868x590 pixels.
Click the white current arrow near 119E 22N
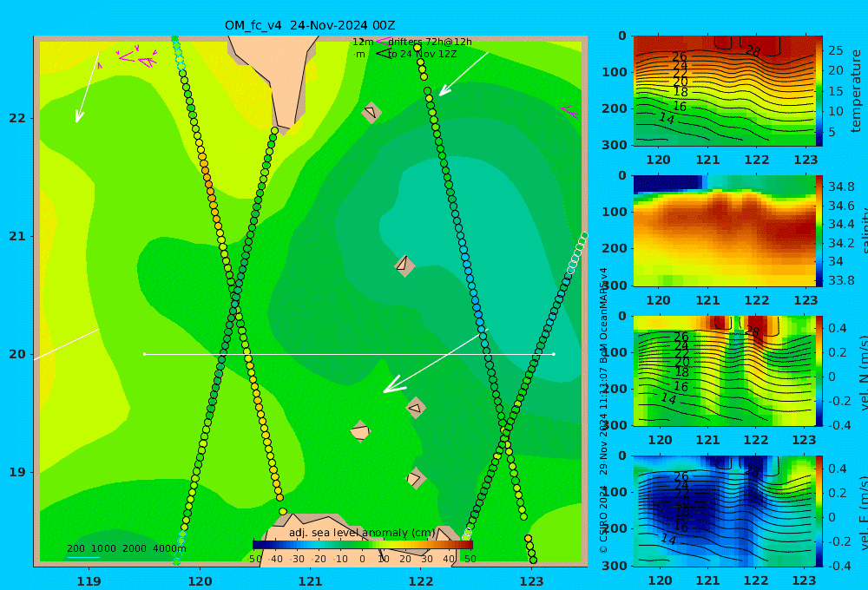tap(88, 88)
